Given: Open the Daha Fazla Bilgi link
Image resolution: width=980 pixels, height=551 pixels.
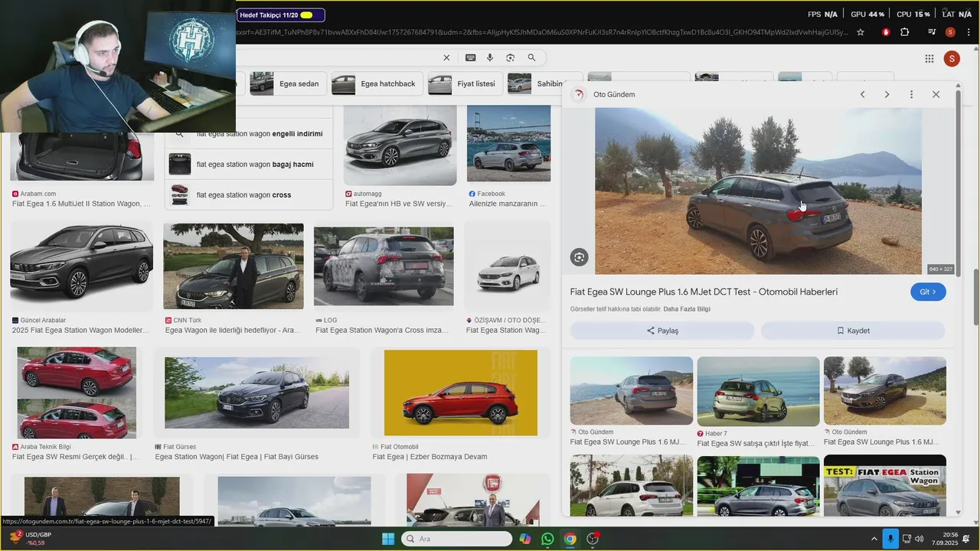Looking at the screenshot, I should click(x=687, y=309).
